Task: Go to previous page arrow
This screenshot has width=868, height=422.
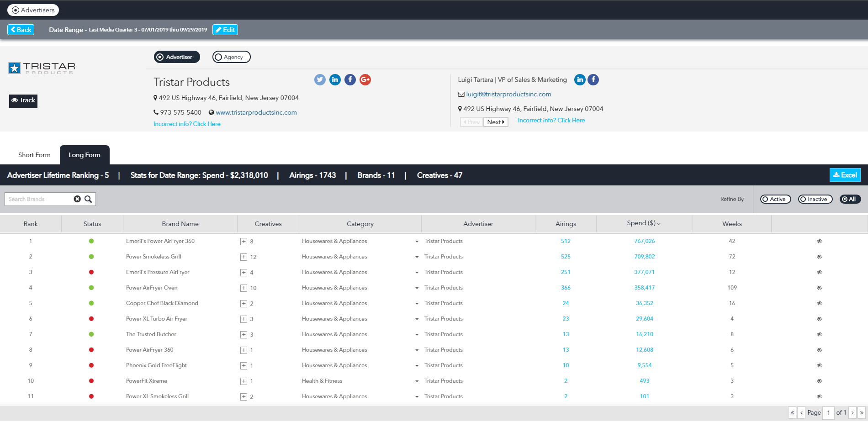Action: (801, 413)
